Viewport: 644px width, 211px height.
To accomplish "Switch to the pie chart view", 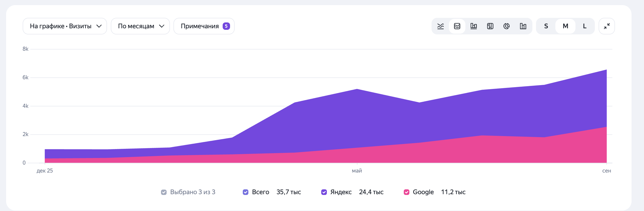I will (x=506, y=26).
